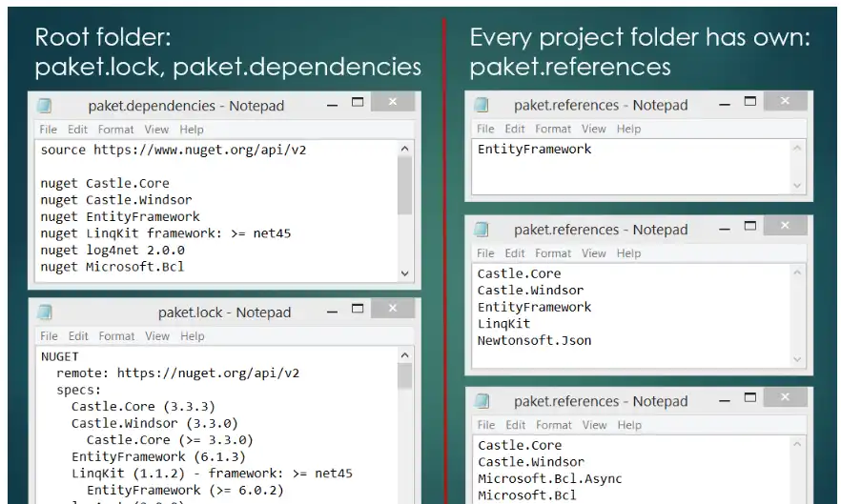Viewport: 841px width, 504px height.
Task: Click 'EntityFramework' text in the EntityFramework-only paket.references window
Action: [535, 149]
